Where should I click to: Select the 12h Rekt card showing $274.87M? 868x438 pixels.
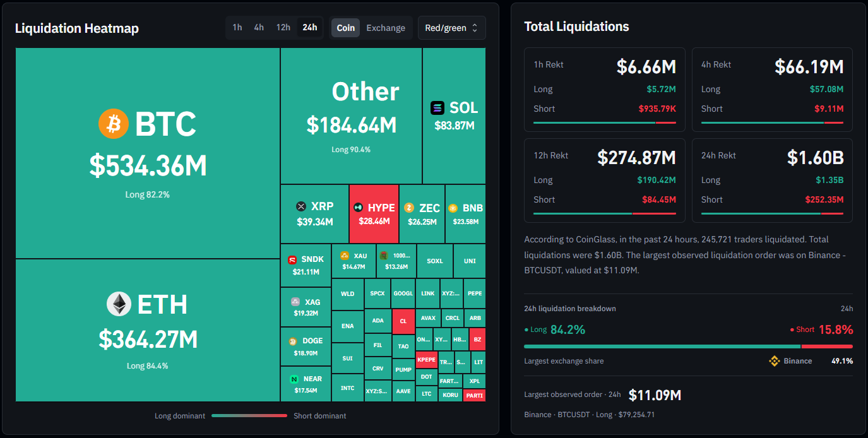pyautogui.click(x=605, y=181)
